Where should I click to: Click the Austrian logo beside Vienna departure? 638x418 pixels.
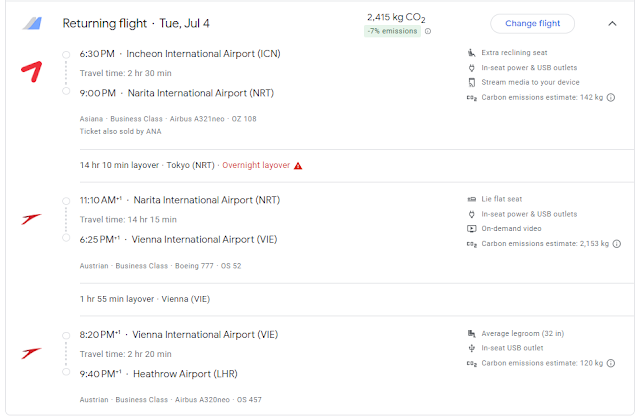point(33,352)
